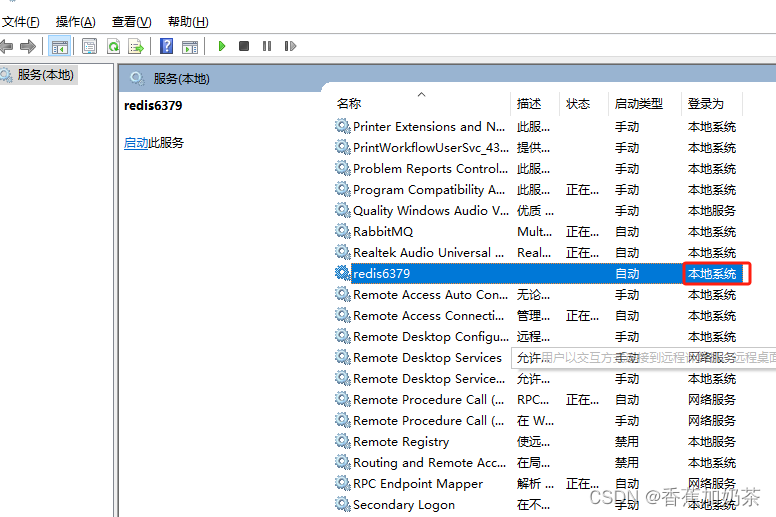776x517 pixels.
Task: Open the Help question mark icon
Action: pyautogui.click(x=166, y=47)
